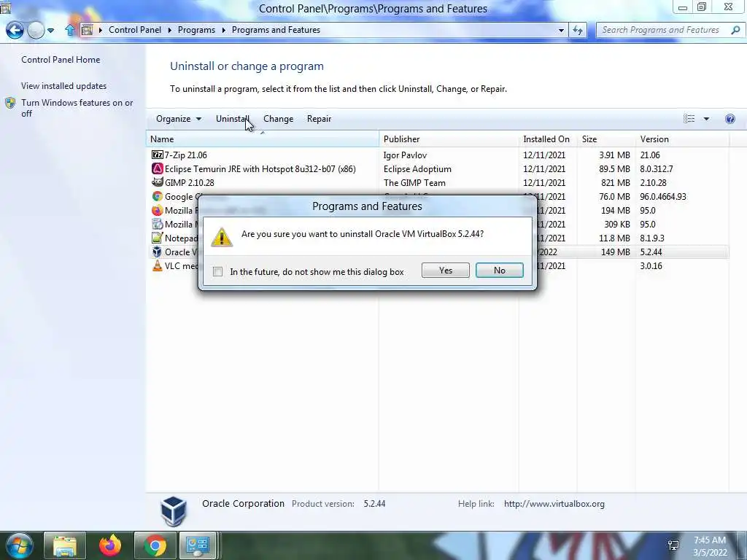The width and height of the screenshot is (747, 560).
Task: Click the Mozilla Maintenance Service icon
Action: [x=158, y=224]
